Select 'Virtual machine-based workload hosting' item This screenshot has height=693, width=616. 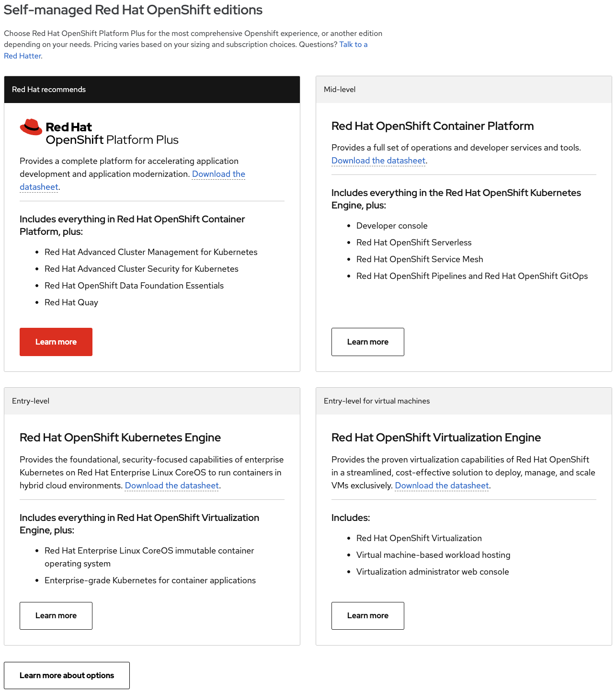pyautogui.click(x=433, y=555)
